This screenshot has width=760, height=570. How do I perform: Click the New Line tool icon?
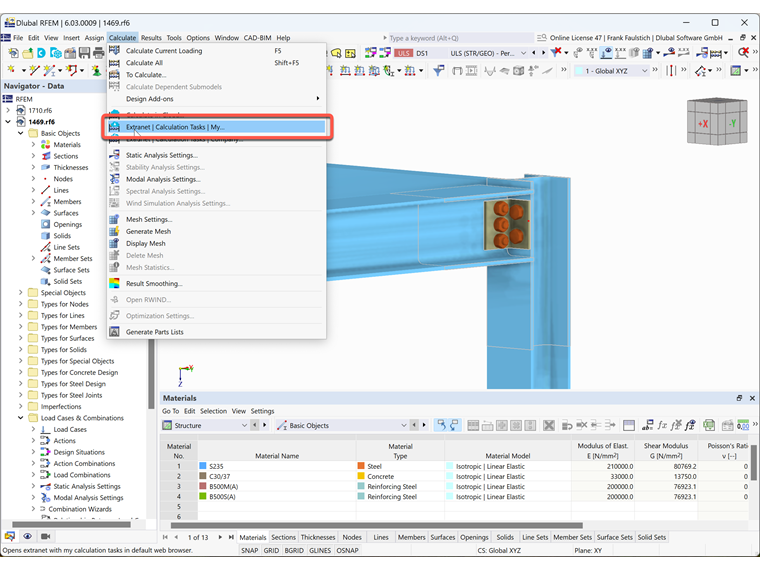34,70
